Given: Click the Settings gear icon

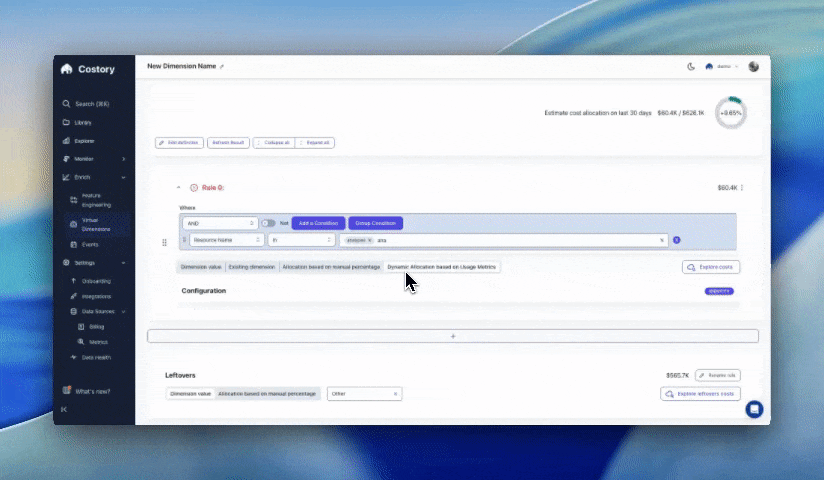Looking at the screenshot, I should coord(66,262).
